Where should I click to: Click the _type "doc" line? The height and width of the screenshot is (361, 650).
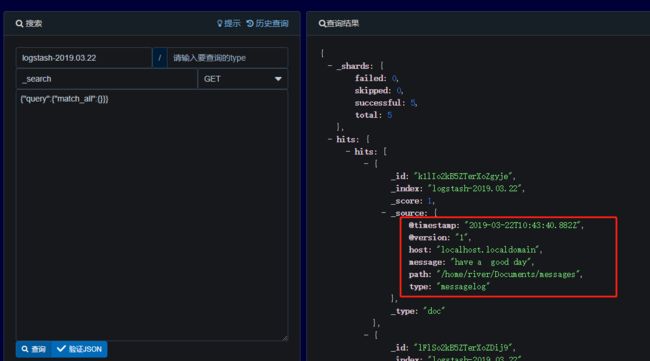(x=418, y=311)
